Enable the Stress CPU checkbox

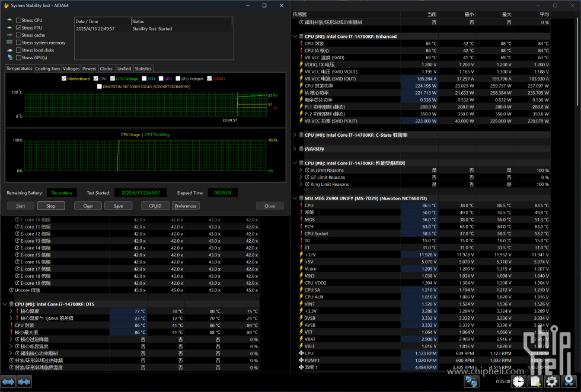pos(18,20)
